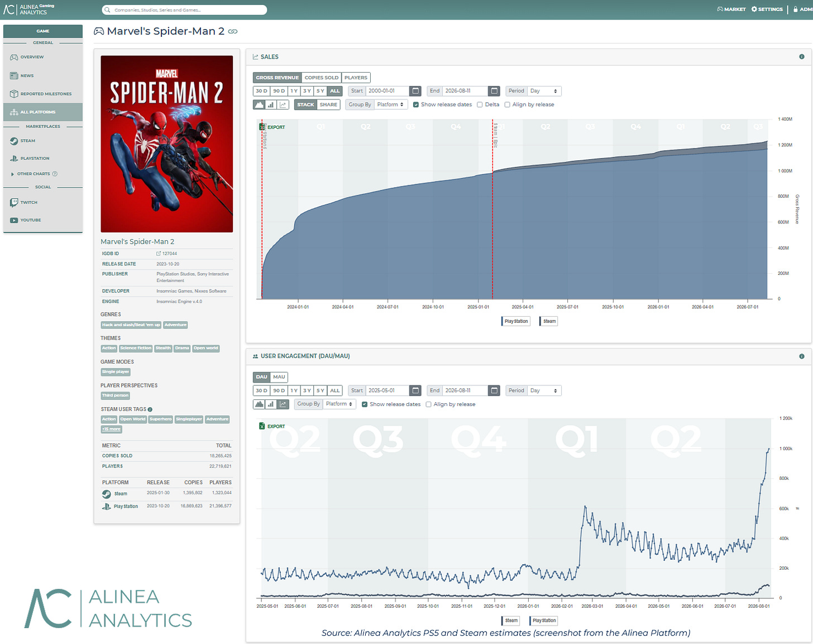The height and width of the screenshot is (644, 813).
Task: Open the IGDB ID 127044 external link
Action: pos(167,254)
